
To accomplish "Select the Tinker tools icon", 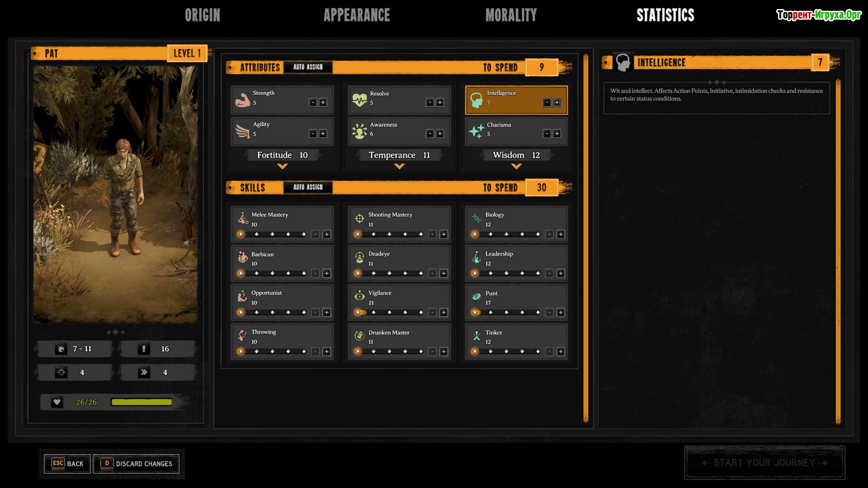I will click(476, 335).
